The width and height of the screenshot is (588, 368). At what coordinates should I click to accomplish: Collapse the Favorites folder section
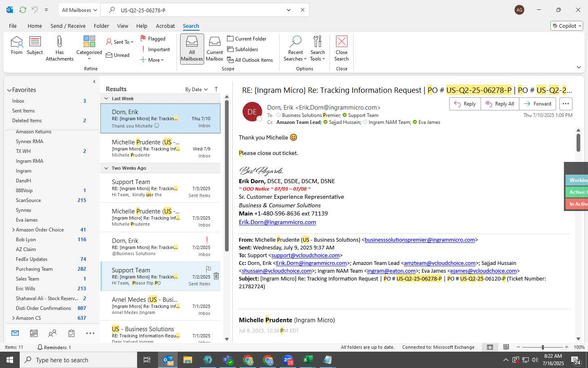point(9,90)
